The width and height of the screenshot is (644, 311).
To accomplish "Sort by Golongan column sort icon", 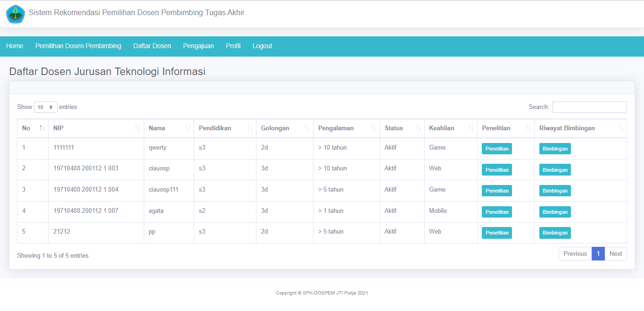I will pyautogui.click(x=306, y=128).
